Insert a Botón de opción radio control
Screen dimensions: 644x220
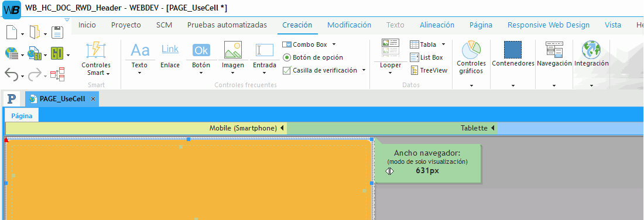[x=313, y=57]
